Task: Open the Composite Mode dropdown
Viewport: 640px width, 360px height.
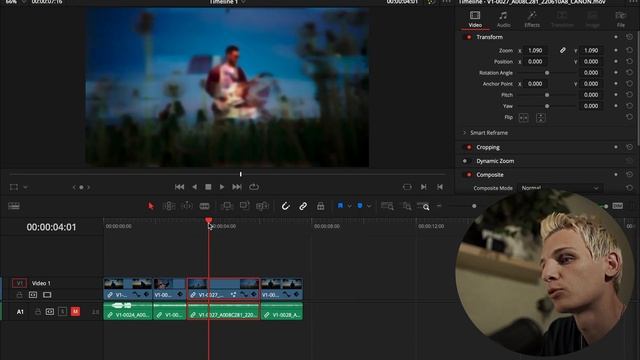Action: 560,188
